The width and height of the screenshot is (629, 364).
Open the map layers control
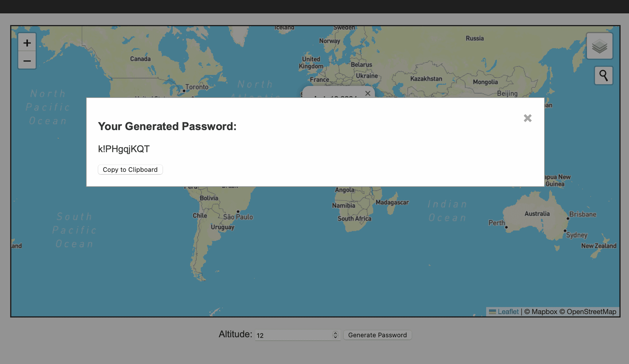click(x=599, y=46)
